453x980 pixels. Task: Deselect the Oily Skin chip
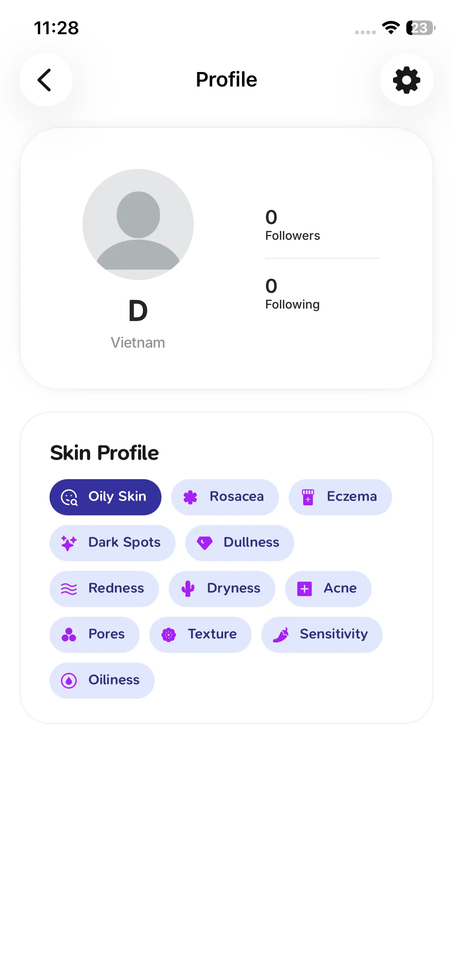tap(105, 497)
